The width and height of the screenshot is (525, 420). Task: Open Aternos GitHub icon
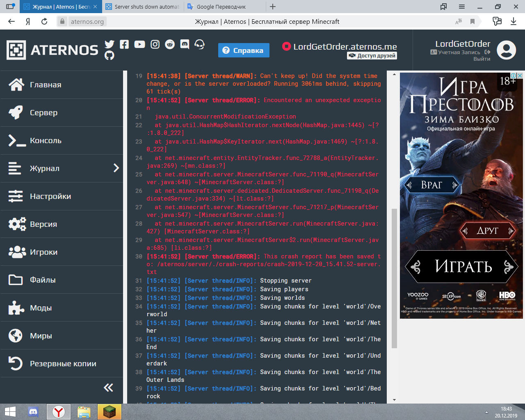[x=110, y=55]
